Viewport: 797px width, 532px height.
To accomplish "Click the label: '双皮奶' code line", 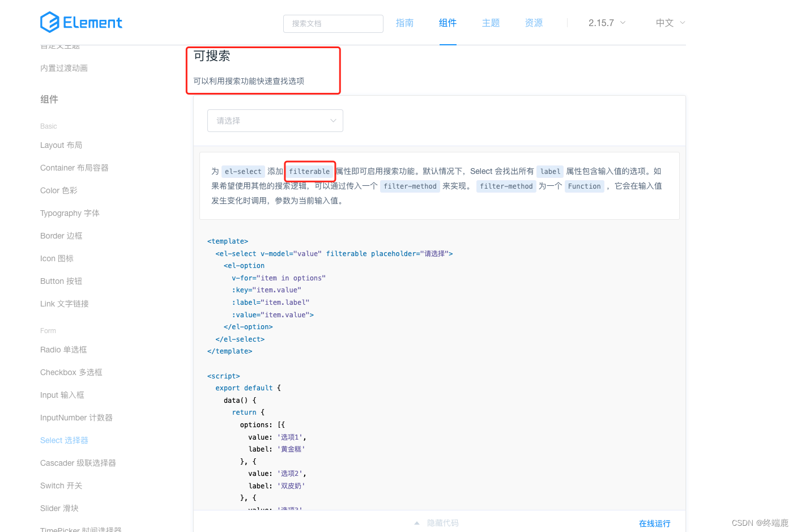I will (x=277, y=486).
